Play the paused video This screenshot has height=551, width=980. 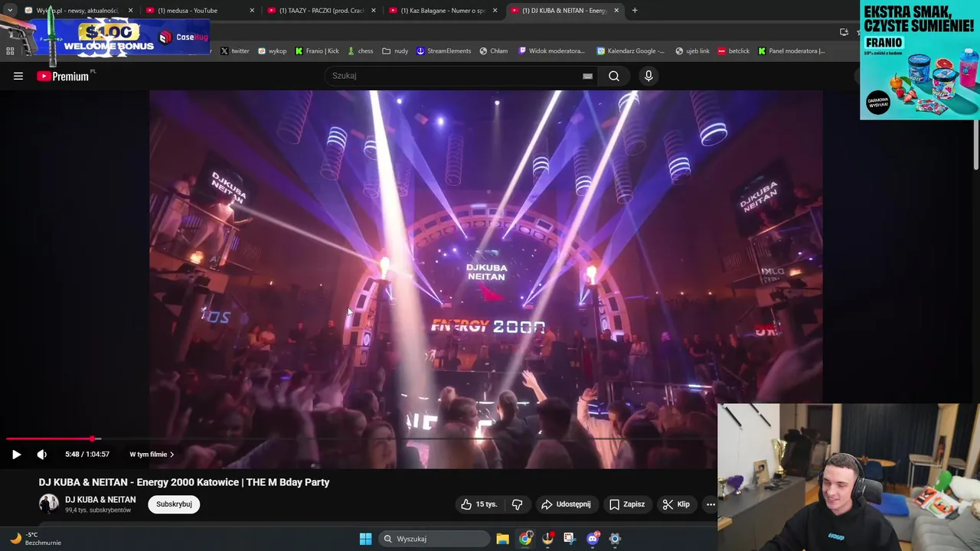16,455
